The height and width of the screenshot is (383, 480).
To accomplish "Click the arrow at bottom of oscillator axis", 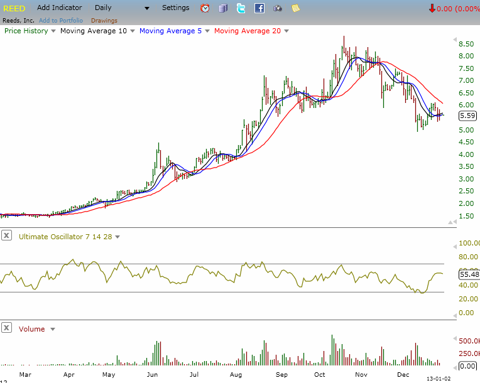I will (455, 315).
